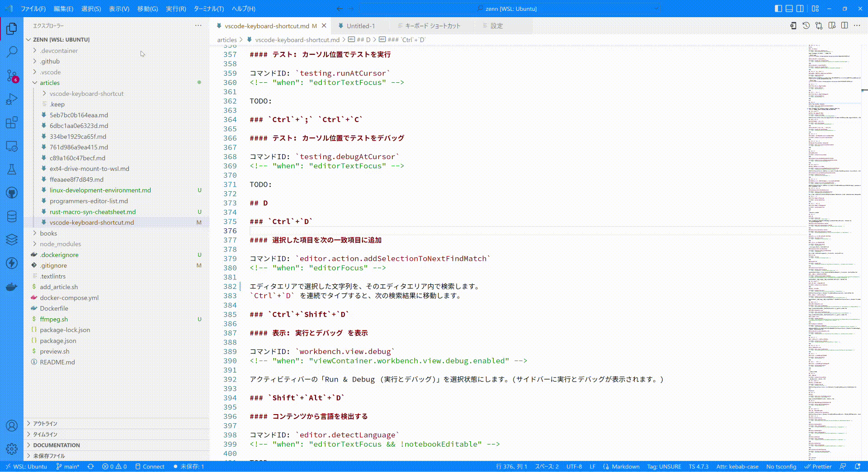
Task: Click breadcrumb item ## D
Action: pyautogui.click(x=359, y=40)
